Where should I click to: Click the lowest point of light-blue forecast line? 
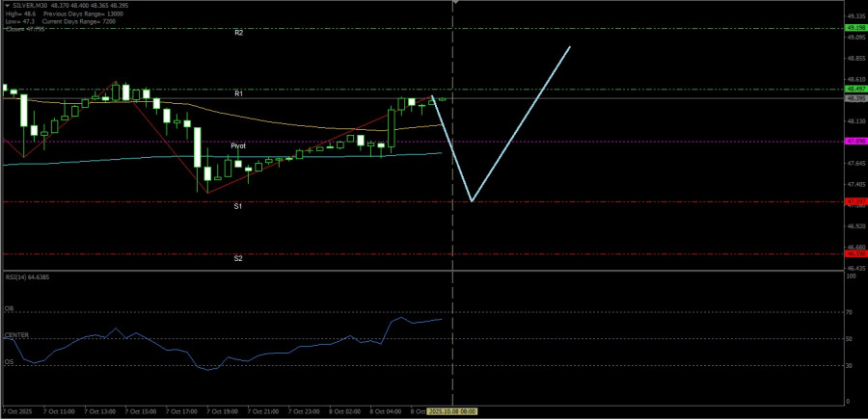[471, 200]
